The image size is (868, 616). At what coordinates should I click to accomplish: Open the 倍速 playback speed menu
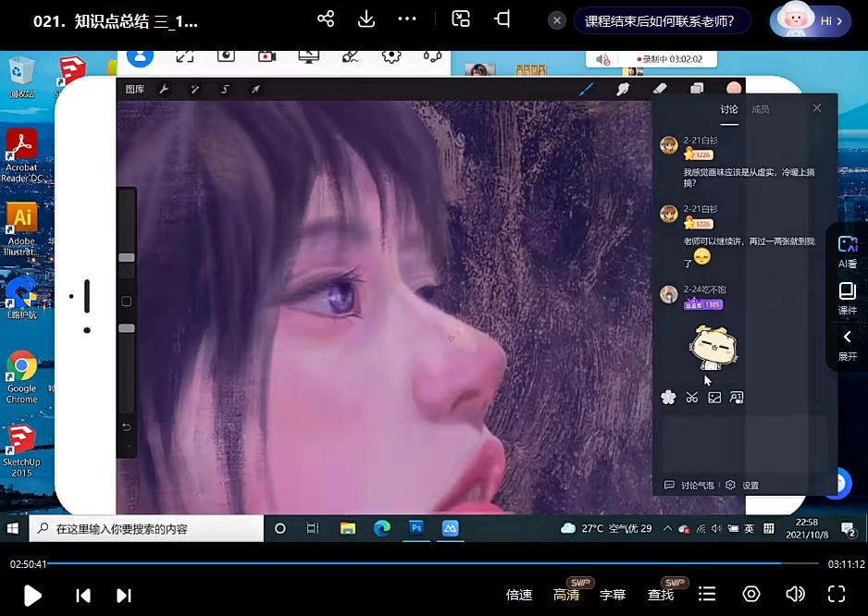519,595
